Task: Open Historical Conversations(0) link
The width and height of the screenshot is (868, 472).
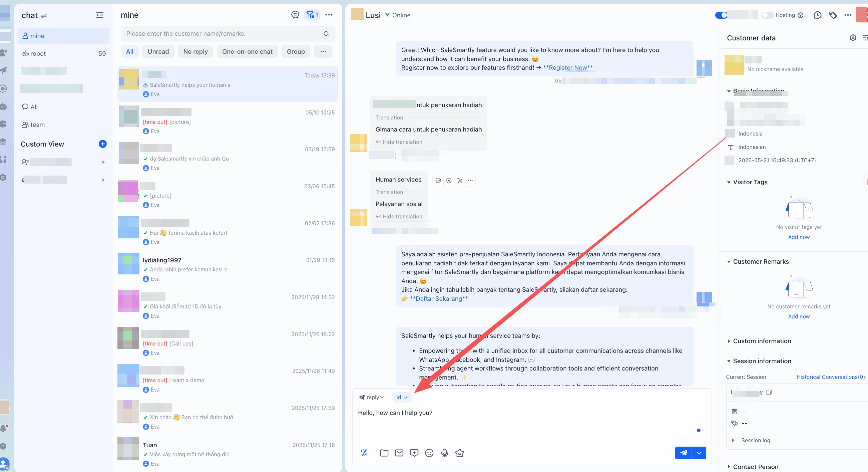Action: [831, 377]
